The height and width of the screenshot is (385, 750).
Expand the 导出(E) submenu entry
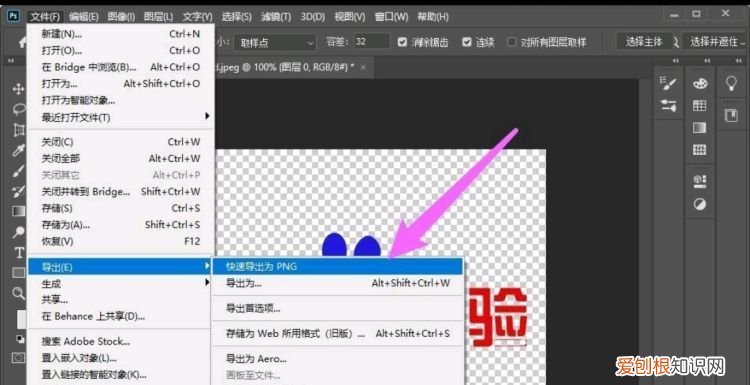point(120,267)
